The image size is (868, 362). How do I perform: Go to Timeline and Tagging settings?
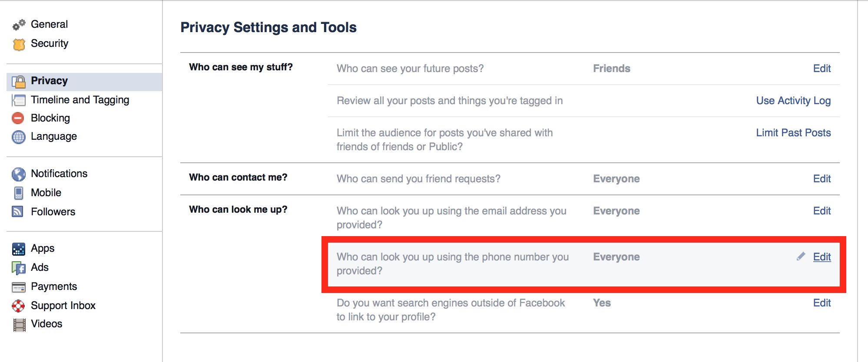pos(80,100)
